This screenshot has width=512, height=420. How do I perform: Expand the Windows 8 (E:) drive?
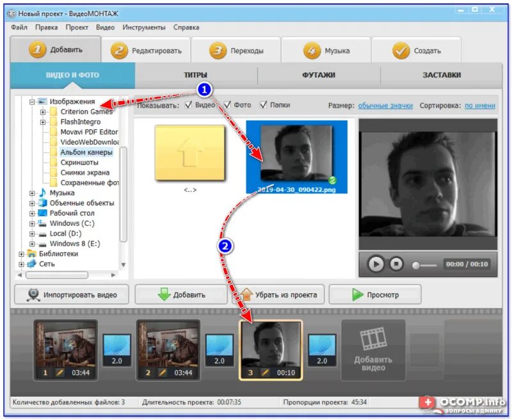coord(32,244)
